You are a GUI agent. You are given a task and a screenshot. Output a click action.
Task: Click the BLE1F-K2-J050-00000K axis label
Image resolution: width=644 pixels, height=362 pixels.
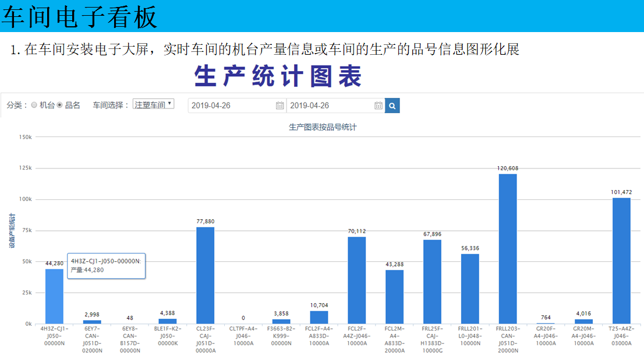[168, 336]
